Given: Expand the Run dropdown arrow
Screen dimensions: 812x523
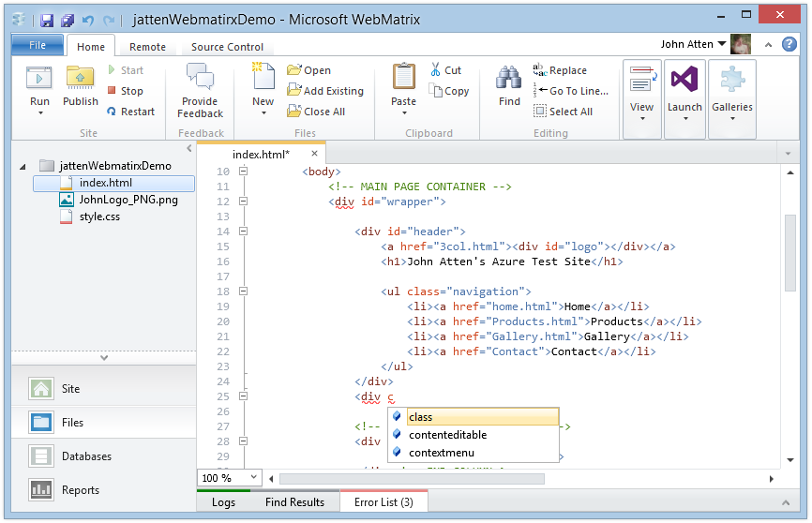Looking at the screenshot, I should pyautogui.click(x=40, y=112).
